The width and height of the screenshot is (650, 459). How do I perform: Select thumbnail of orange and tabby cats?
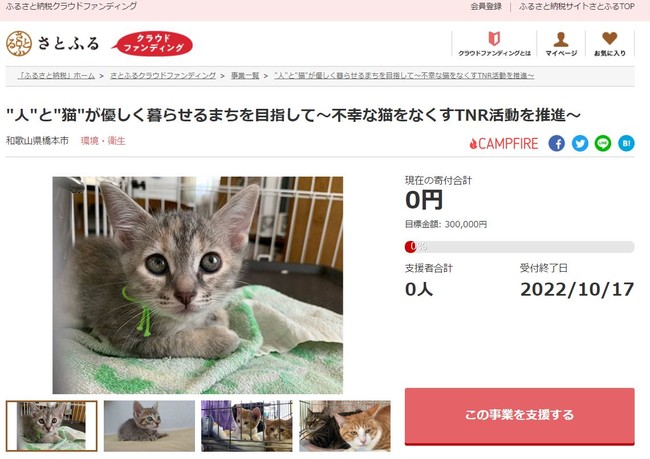(x=345, y=426)
